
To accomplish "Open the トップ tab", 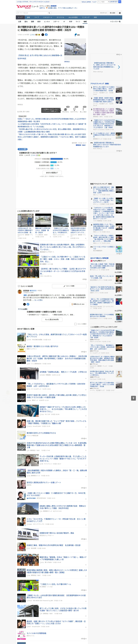I will pyautogui.click(x=20, y=17).
